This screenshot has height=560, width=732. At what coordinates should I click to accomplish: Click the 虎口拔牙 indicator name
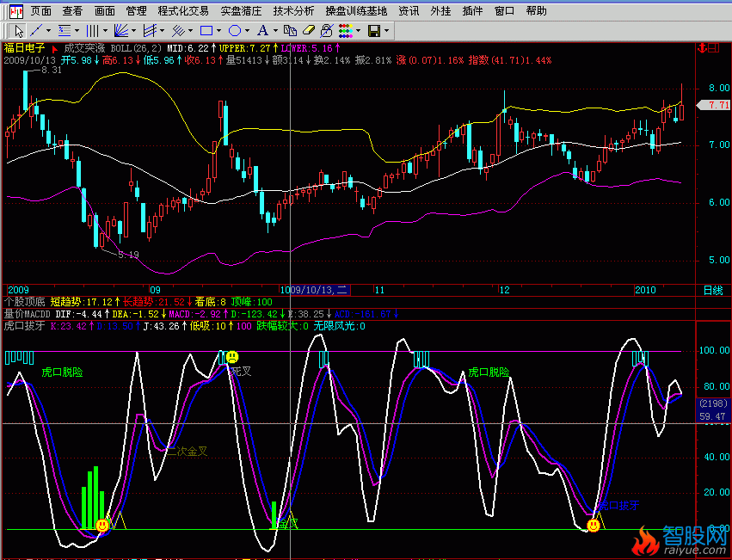pos(24,326)
